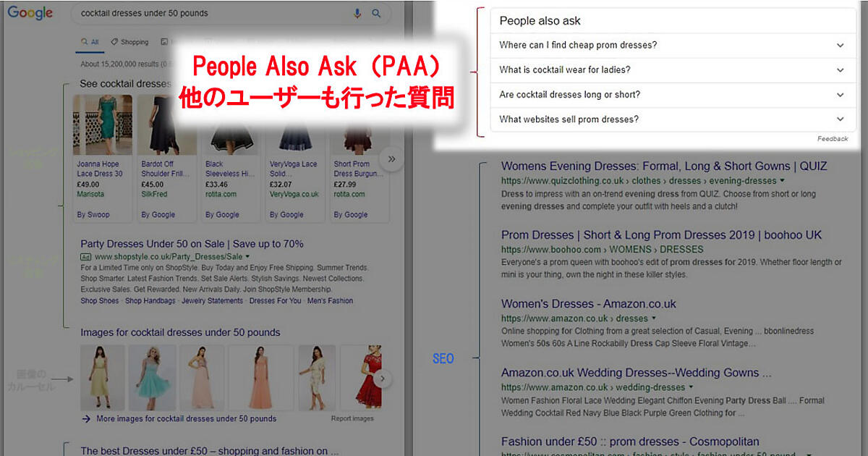
Task: Open the amazon.co.uk › wedding-dresses URL dropdown arrow
Action: click(x=692, y=387)
